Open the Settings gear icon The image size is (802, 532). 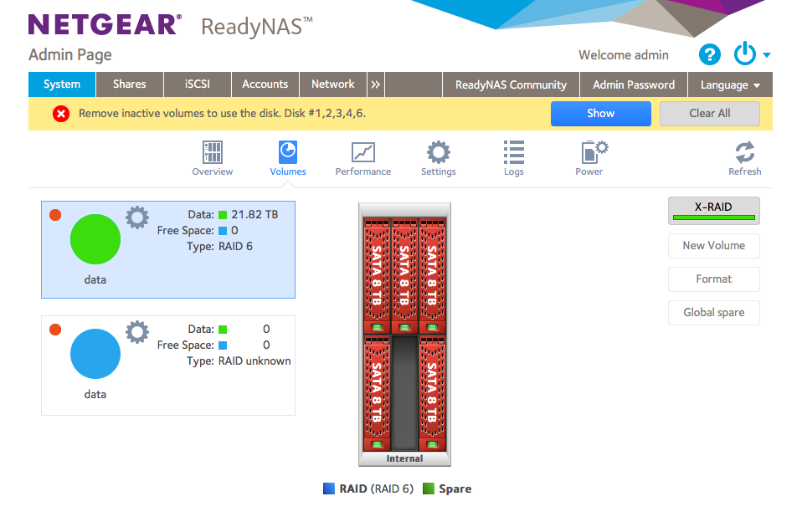[438, 153]
